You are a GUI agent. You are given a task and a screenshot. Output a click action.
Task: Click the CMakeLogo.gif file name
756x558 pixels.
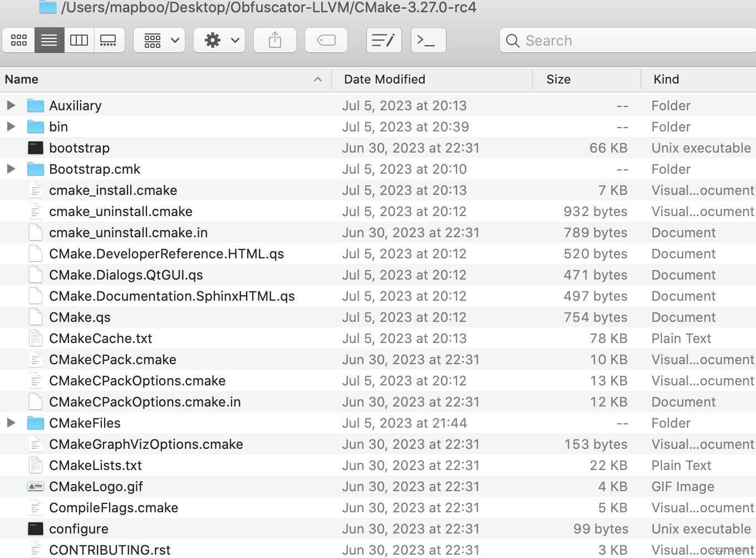96,486
